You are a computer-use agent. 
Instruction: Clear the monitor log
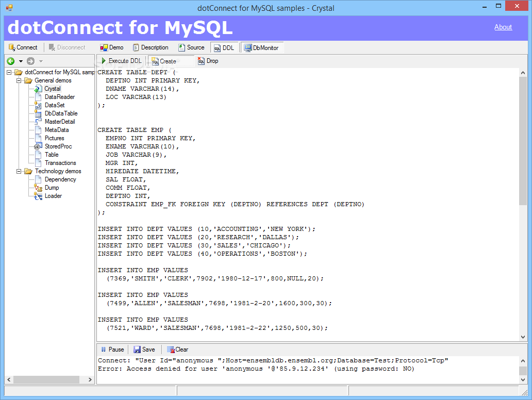[177, 349]
